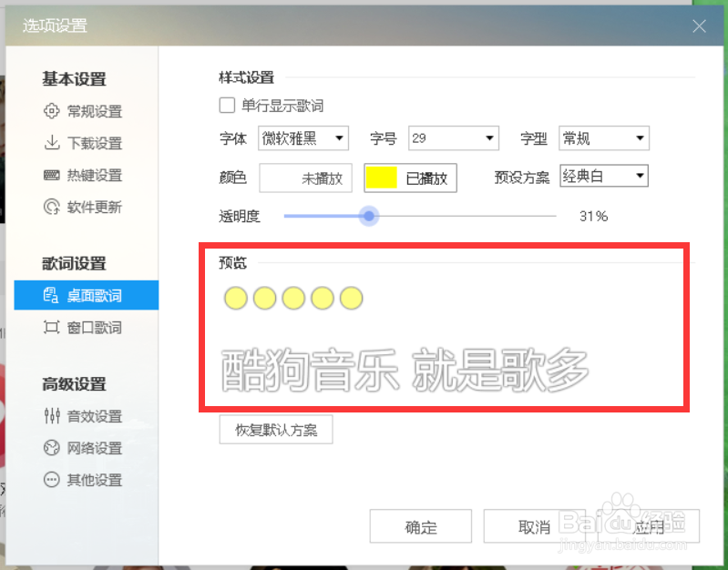The height and width of the screenshot is (570, 728).
Task: Click 恢复默认方案 button
Action: pyautogui.click(x=276, y=430)
